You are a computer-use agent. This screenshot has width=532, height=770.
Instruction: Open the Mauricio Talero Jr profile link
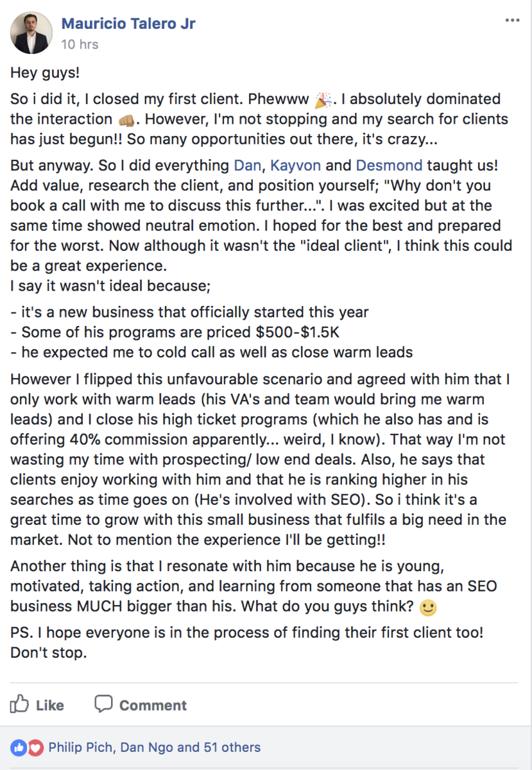pyautogui.click(x=128, y=24)
